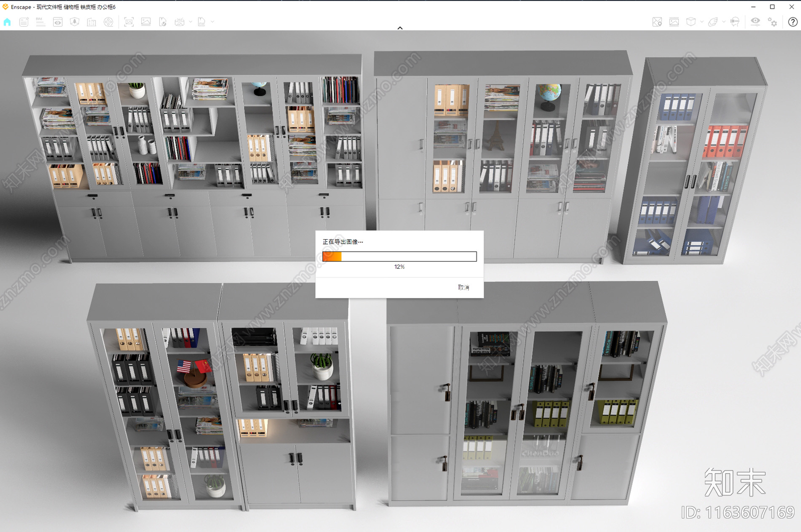Viewport: 801px width, 532px height.
Task: Maximize the Enscape window
Action: [772, 7]
